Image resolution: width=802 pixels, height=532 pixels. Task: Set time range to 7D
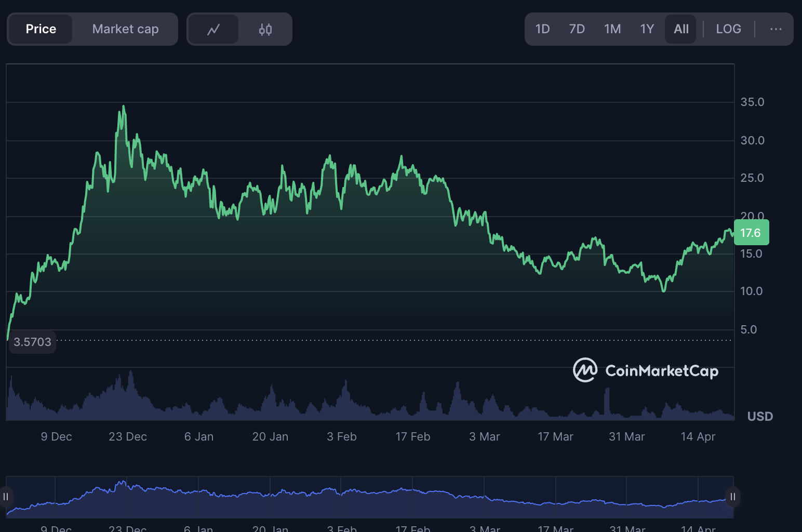(577, 30)
